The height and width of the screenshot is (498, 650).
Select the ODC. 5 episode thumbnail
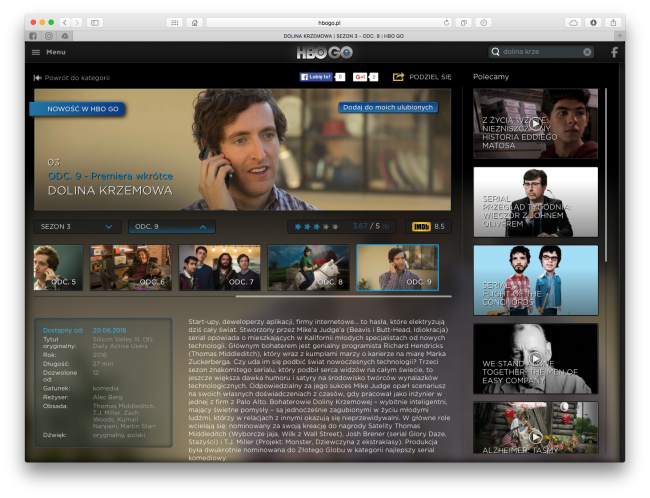coord(58,267)
